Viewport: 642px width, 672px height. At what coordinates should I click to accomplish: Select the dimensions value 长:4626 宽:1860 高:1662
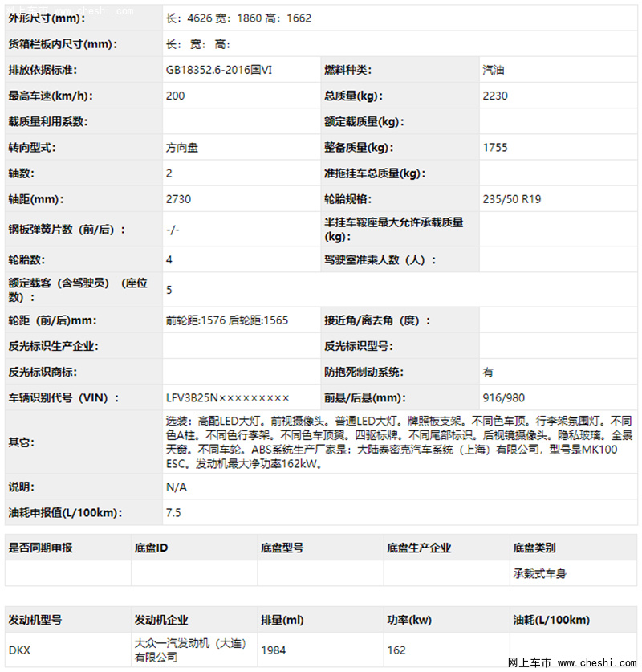(238, 18)
